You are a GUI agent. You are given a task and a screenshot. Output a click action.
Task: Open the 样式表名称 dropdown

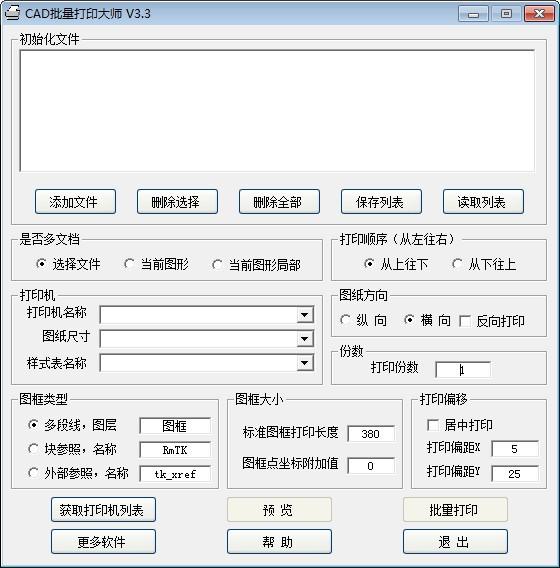[305, 363]
